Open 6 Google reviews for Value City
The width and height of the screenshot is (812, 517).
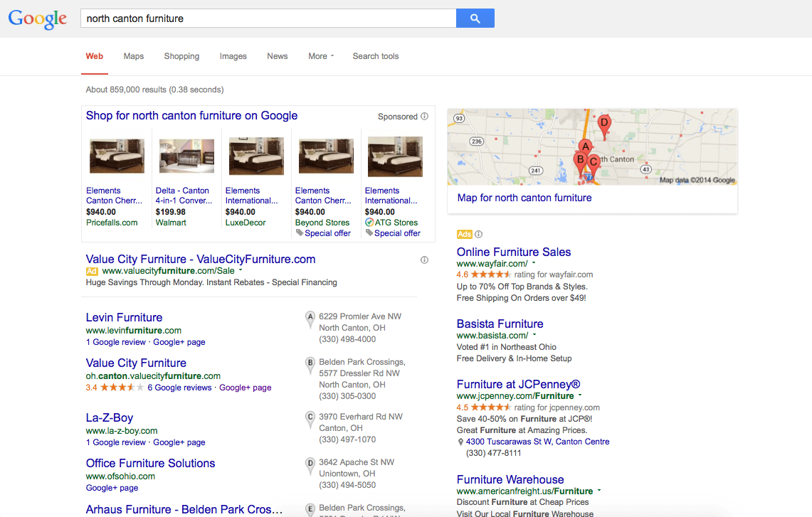pos(180,388)
